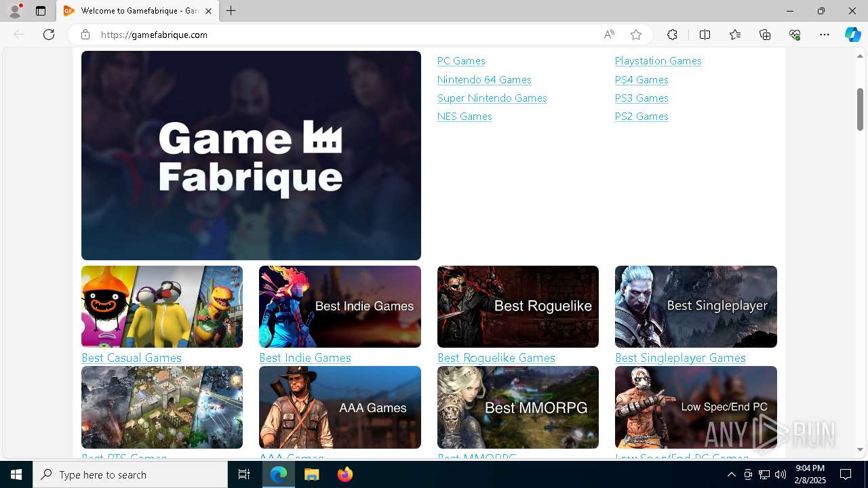The image size is (868, 488).
Task: Open NES Games link
Action: pos(465,117)
